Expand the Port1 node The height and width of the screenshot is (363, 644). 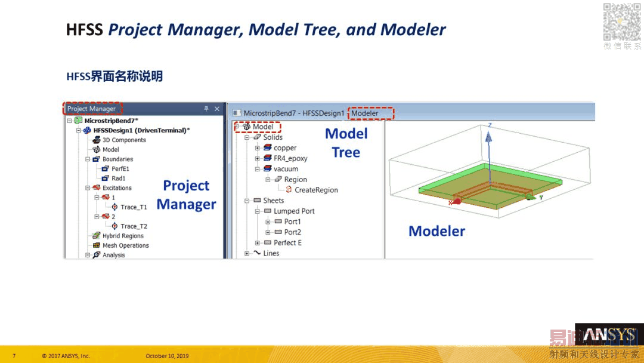[x=268, y=222]
